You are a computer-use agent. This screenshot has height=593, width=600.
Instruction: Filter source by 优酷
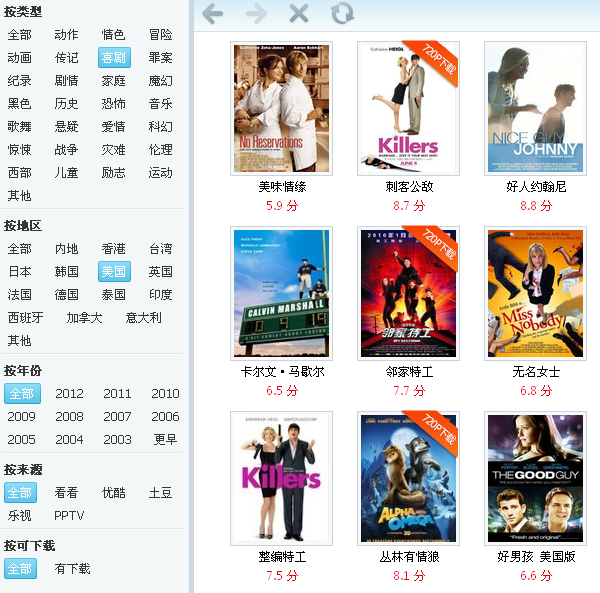point(114,492)
